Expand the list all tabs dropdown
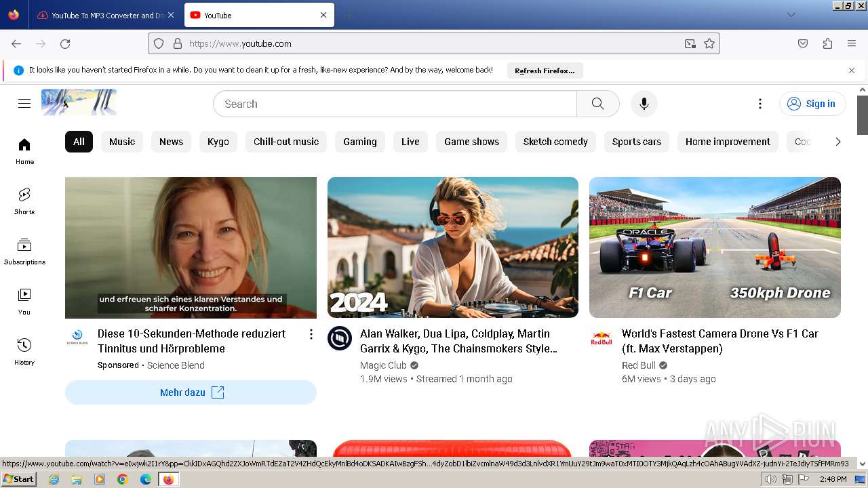The height and width of the screenshot is (488, 868). (x=791, y=15)
